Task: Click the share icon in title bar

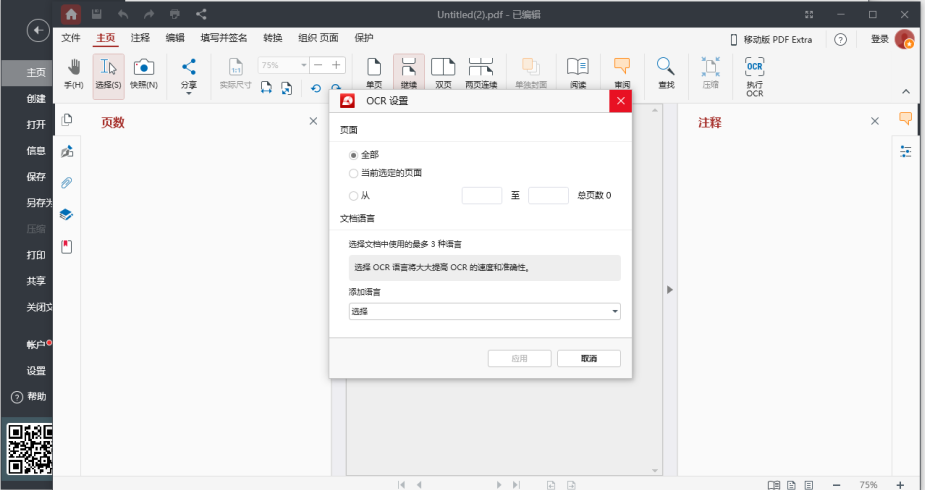Action: pyautogui.click(x=201, y=14)
